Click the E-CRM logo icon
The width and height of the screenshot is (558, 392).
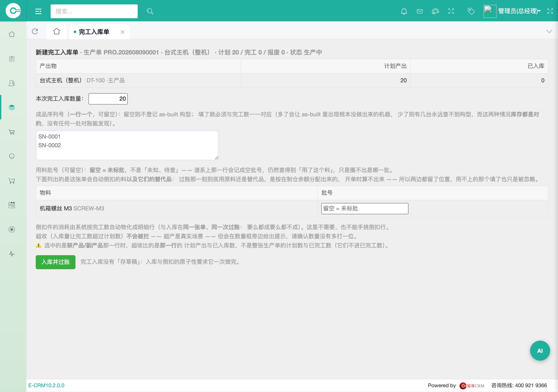13,11
